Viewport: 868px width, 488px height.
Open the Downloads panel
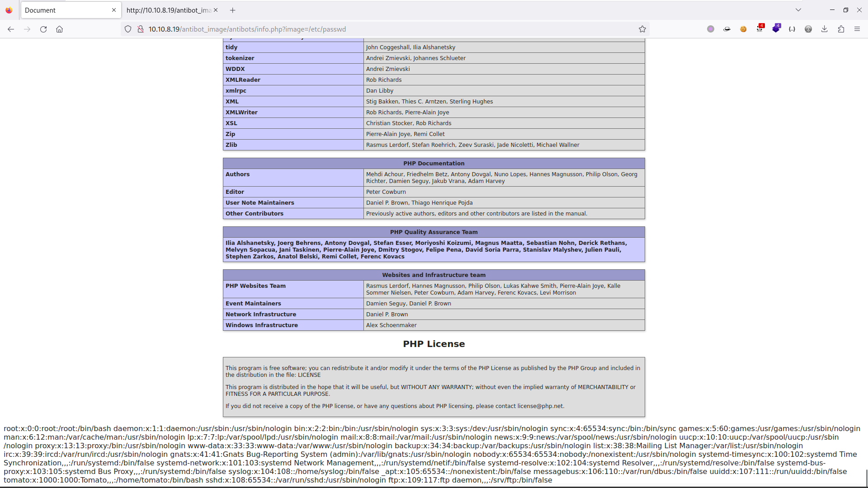click(x=825, y=29)
